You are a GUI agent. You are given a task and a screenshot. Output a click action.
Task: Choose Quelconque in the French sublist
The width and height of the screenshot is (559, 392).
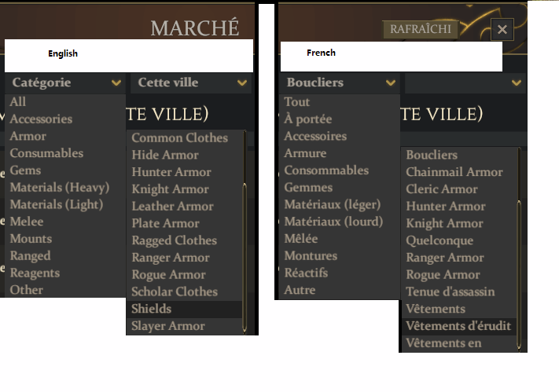click(439, 240)
